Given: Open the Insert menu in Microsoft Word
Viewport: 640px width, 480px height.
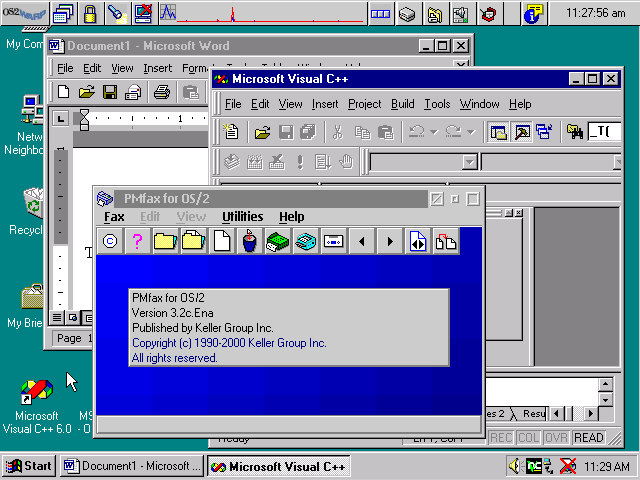Looking at the screenshot, I should 158,68.
